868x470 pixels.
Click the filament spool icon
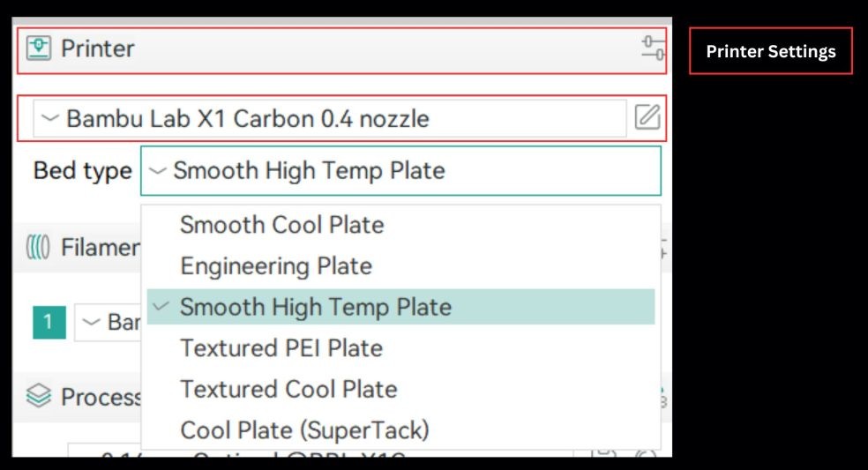pyautogui.click(x=38, y=248)
